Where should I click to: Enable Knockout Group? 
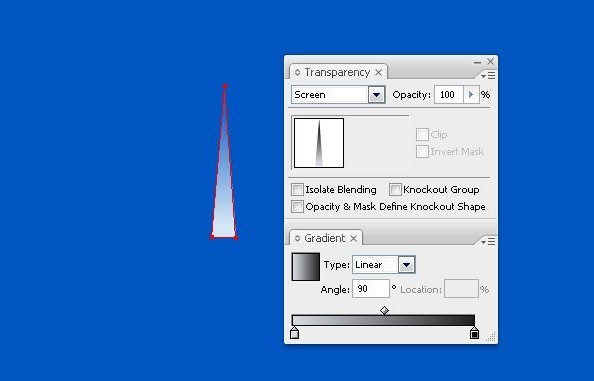point(395,189)
